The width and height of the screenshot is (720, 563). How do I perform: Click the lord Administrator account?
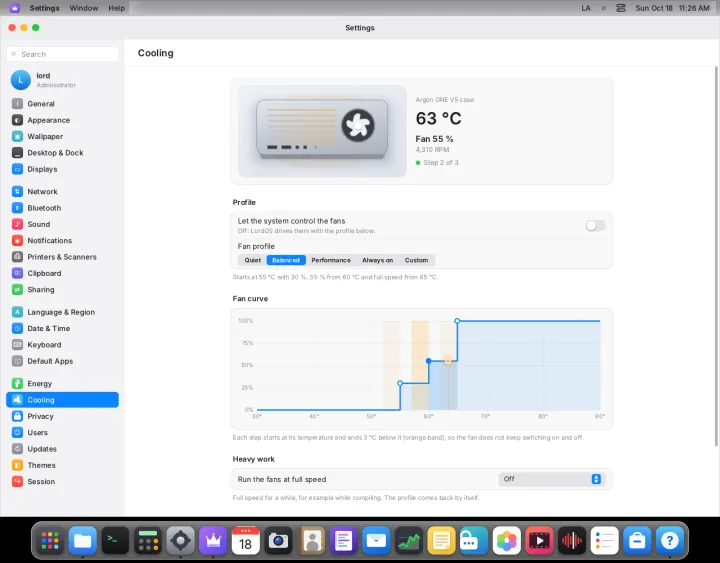tap(62, 80)
